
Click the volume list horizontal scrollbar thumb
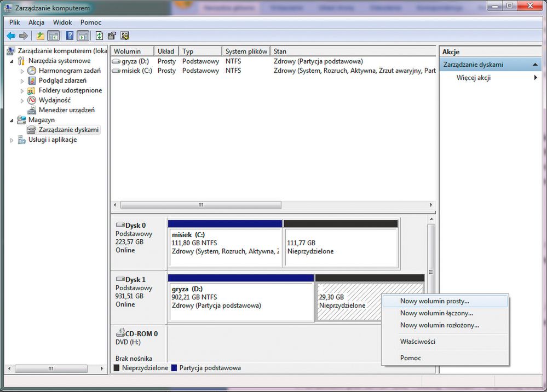tap(200, 205)
